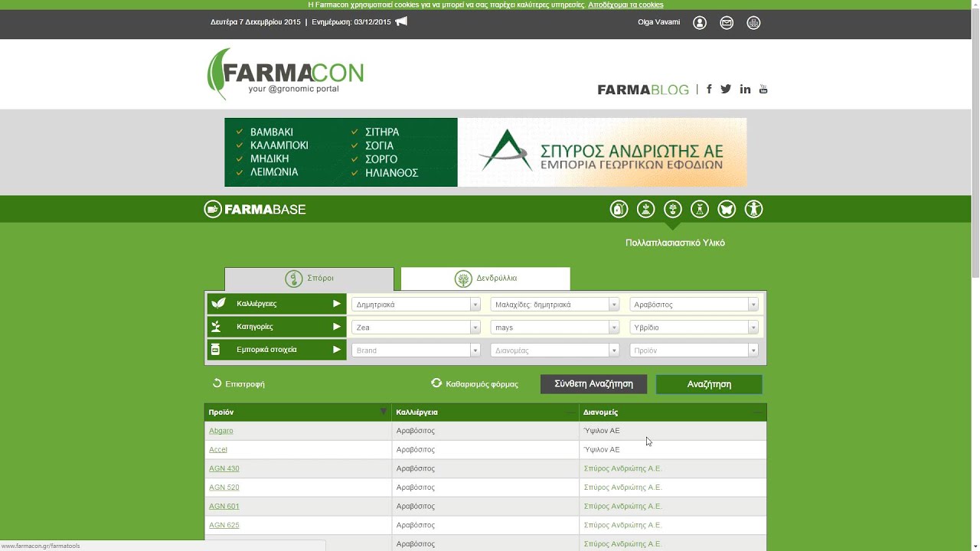
Task: Open the mays species dropdown
Action: click(554, 328)
